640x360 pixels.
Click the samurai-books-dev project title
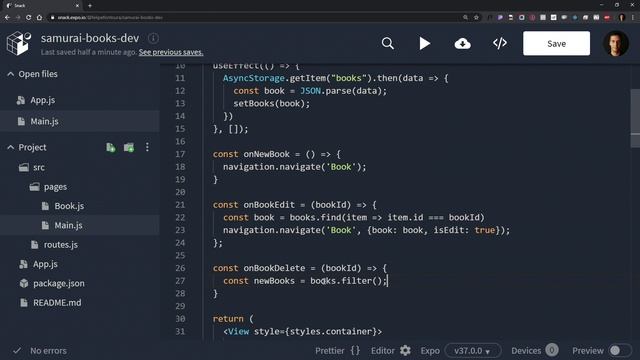90,38
